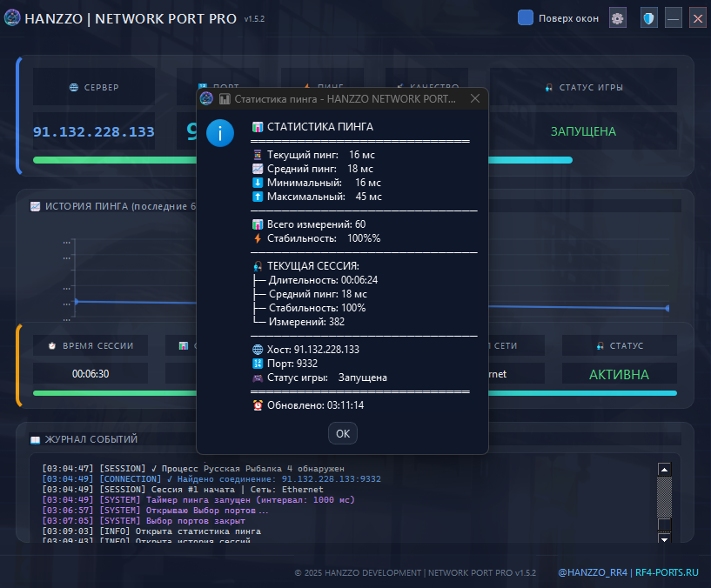
Task: Click the shield icon in title bar
Action: (648, 18)
